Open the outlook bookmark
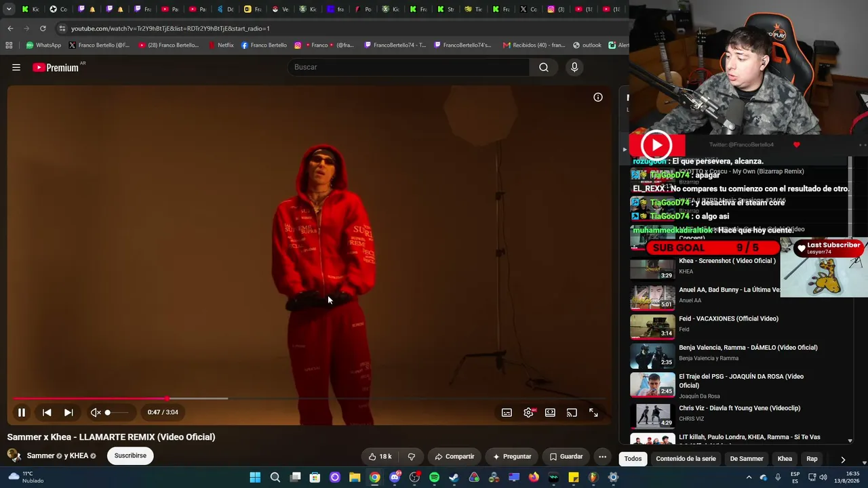 tap(587, 45)
